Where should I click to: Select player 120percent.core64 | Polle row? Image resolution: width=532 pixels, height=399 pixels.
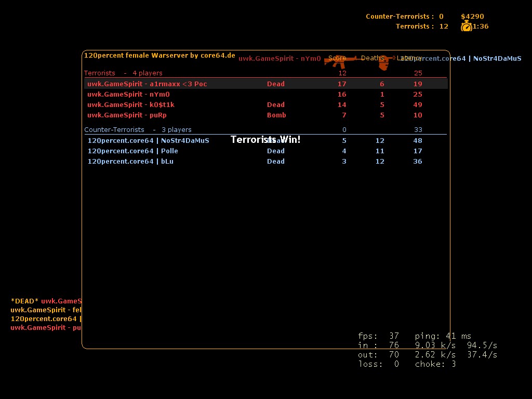tap(132, 151)
